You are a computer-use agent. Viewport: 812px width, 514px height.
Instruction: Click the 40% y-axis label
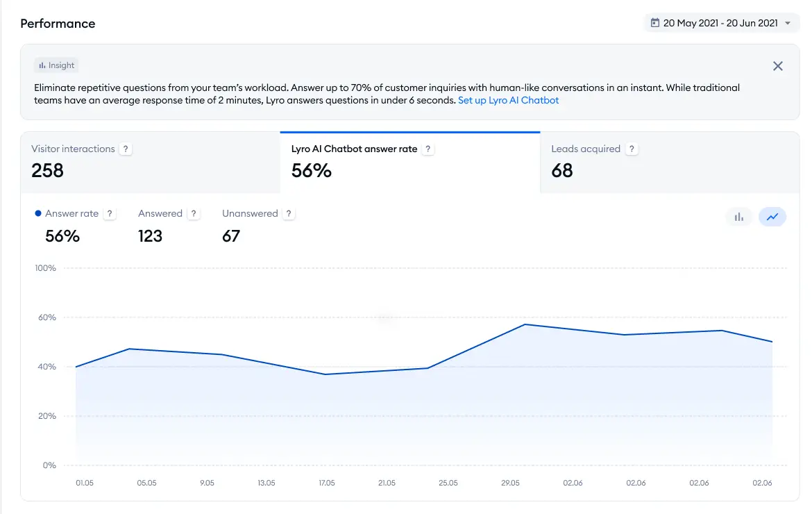(x=46, y=366)
